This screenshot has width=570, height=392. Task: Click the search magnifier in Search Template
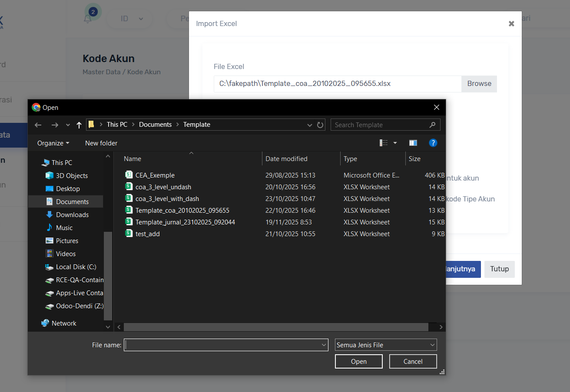[x=432, y=125]
